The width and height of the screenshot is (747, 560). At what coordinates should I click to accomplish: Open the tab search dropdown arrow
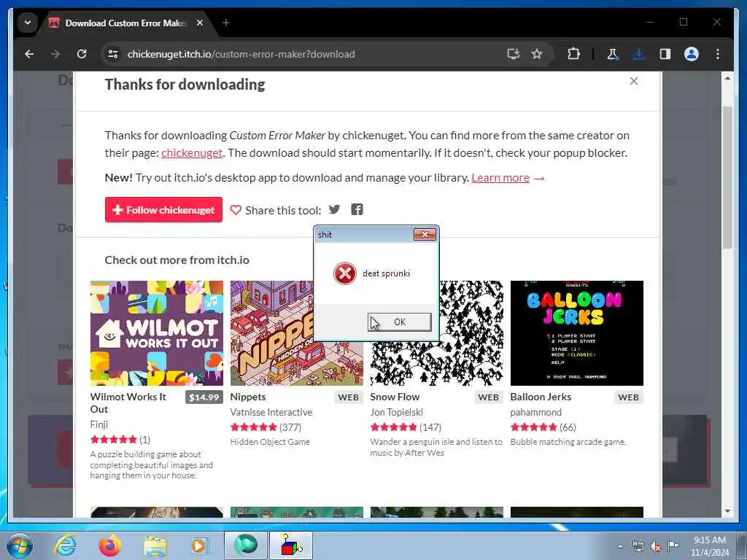28,23
